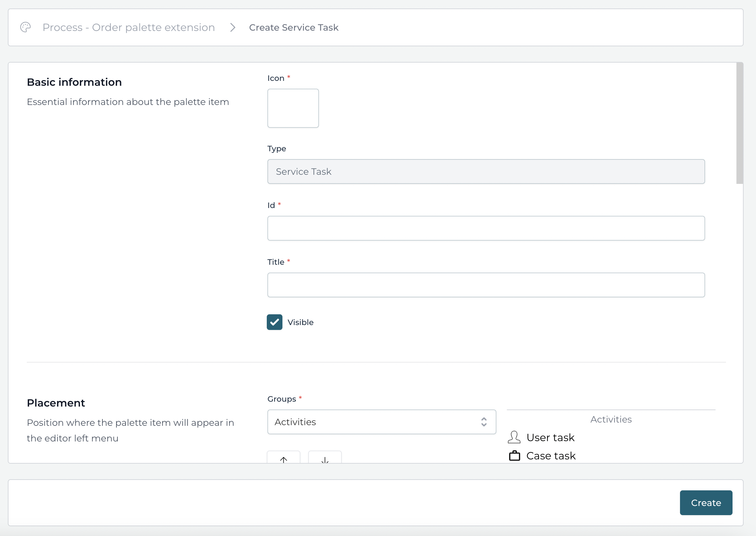The image size is (756, 536).
Task: Open the Icon upload area
Action: point(293,108)
